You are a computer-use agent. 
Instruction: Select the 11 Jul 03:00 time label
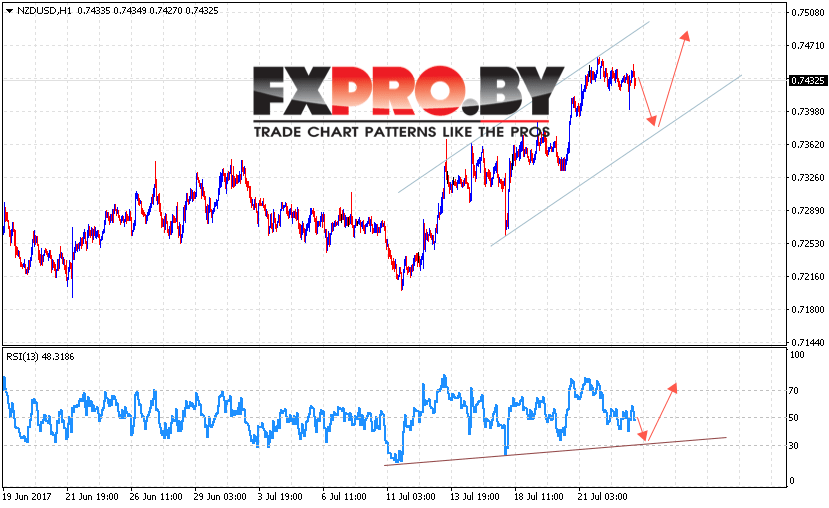[x=411, y=496]
